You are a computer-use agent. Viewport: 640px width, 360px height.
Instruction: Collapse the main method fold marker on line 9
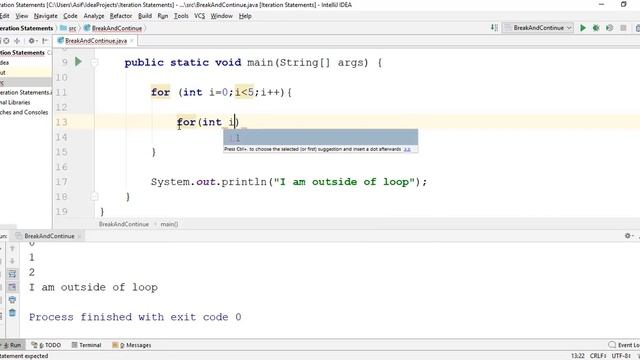point(94,62)
